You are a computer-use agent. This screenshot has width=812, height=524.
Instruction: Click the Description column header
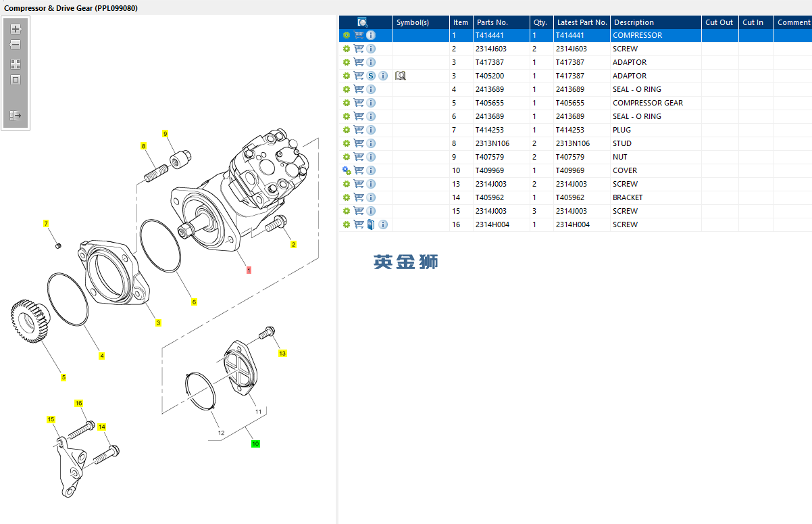634,22
